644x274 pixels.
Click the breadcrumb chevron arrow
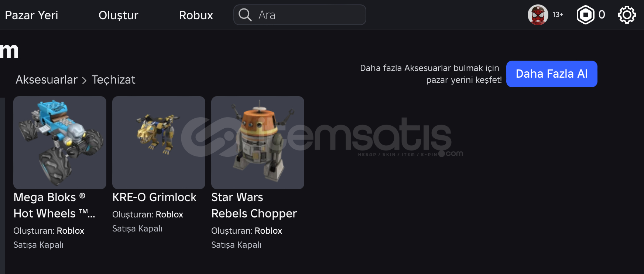click(84, 80)
